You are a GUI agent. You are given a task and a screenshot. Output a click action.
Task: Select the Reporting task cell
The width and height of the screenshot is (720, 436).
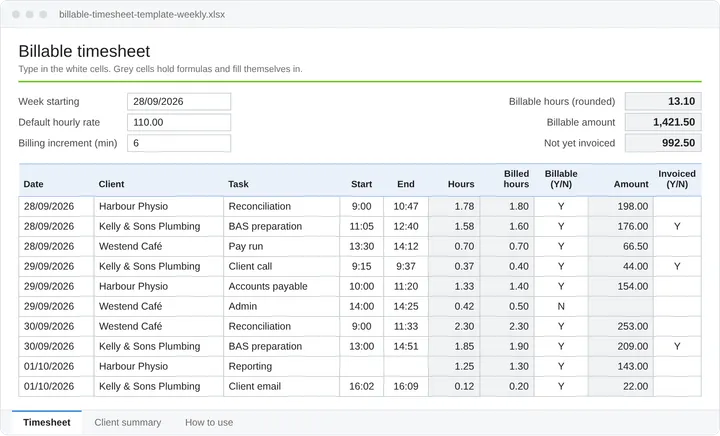[281, 366]
